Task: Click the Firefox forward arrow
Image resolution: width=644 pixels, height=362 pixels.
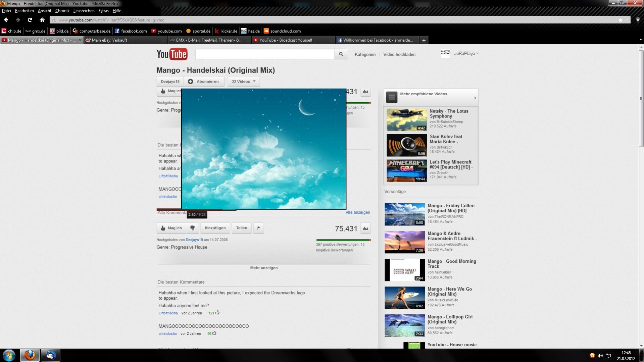Action: [x=18, y=20]
